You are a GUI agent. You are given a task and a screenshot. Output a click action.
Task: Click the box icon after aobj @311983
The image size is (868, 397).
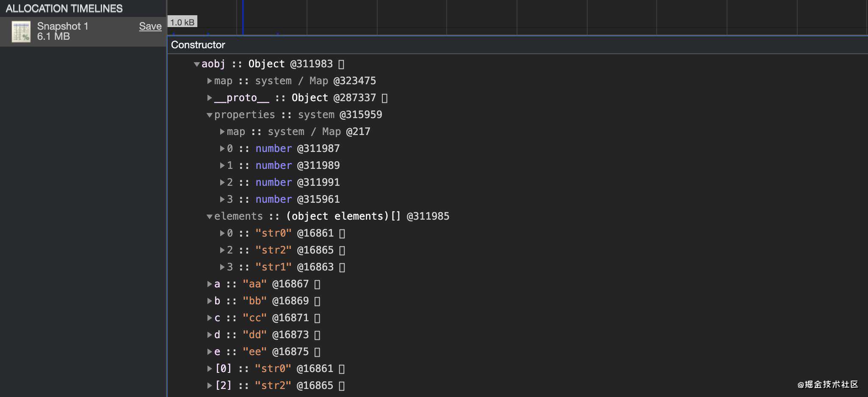click(341, 64)
